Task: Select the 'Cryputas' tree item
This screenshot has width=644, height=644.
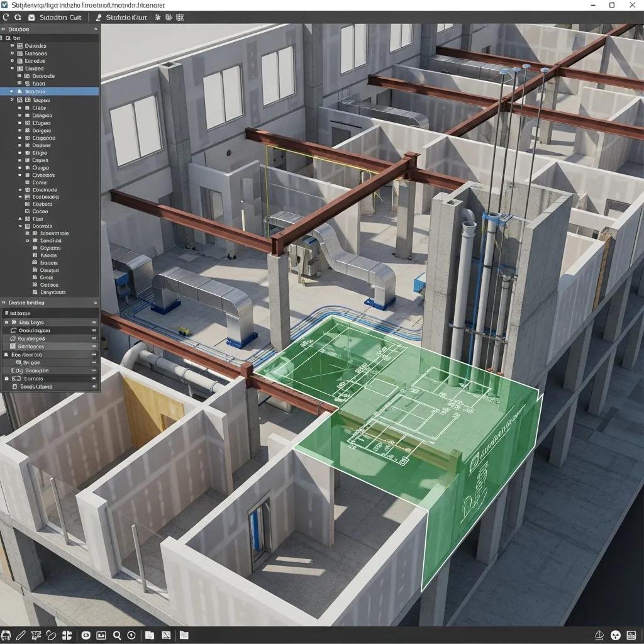Action: click(x=50, y=248)
